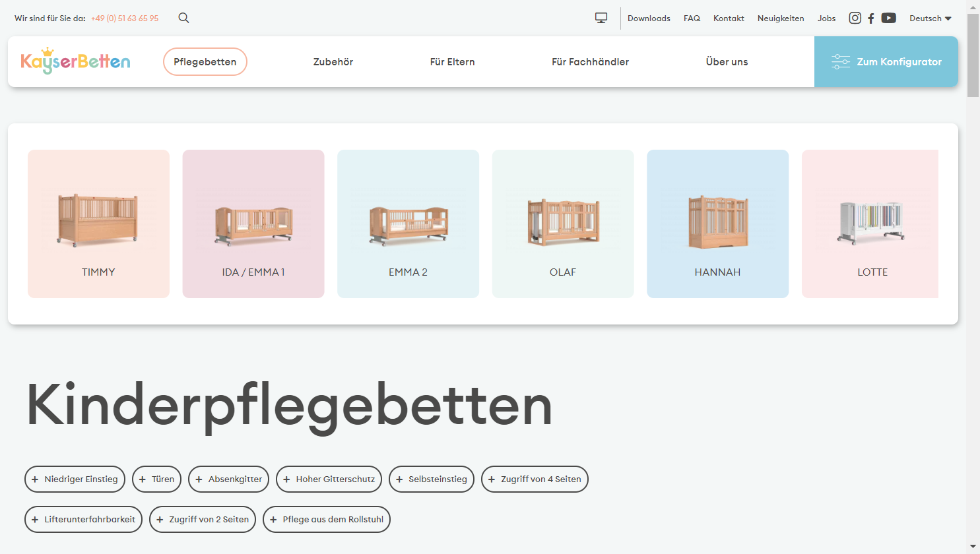Screen dimensions: 980x554
Task: Open the Über uns menu
Action: coord(727,62)
